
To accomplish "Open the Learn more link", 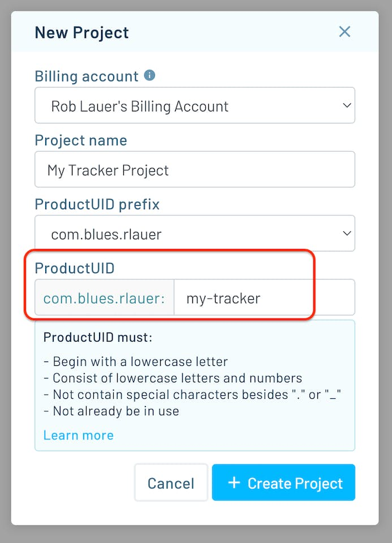I will coord(78,435).
